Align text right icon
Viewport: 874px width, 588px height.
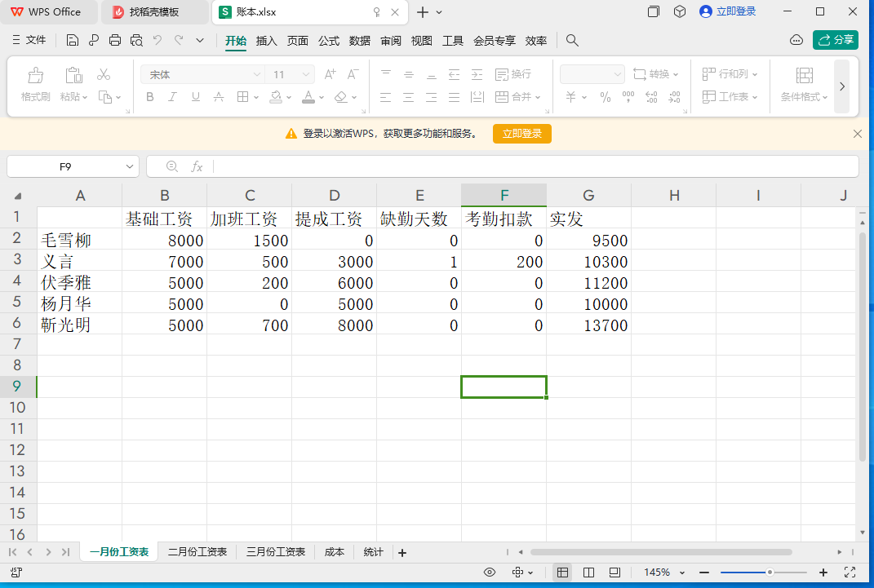click(x=432, y=97)
